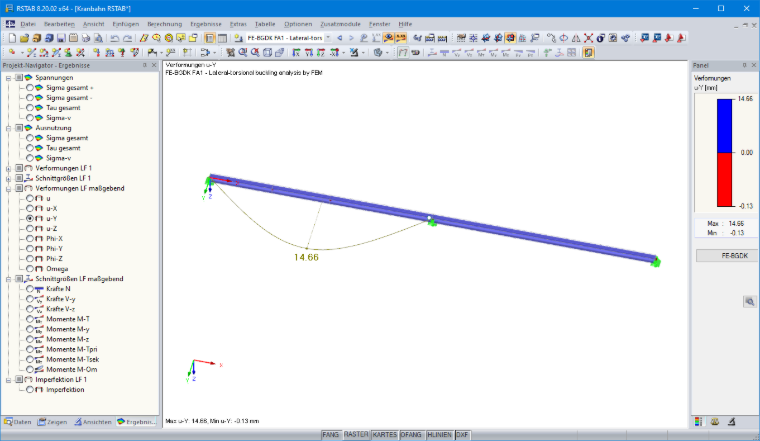Collapse the Imperfektion LF 1 node

[8, 379]
